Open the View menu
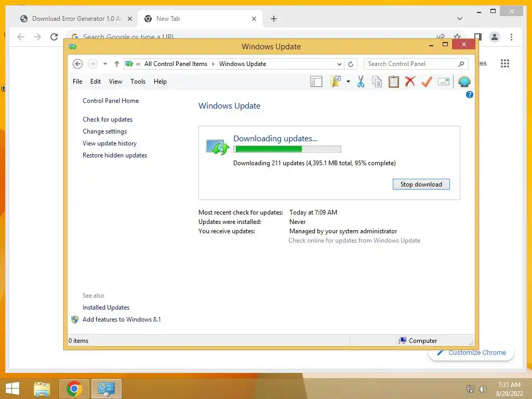The image size is (532, 399). (115, 82)
